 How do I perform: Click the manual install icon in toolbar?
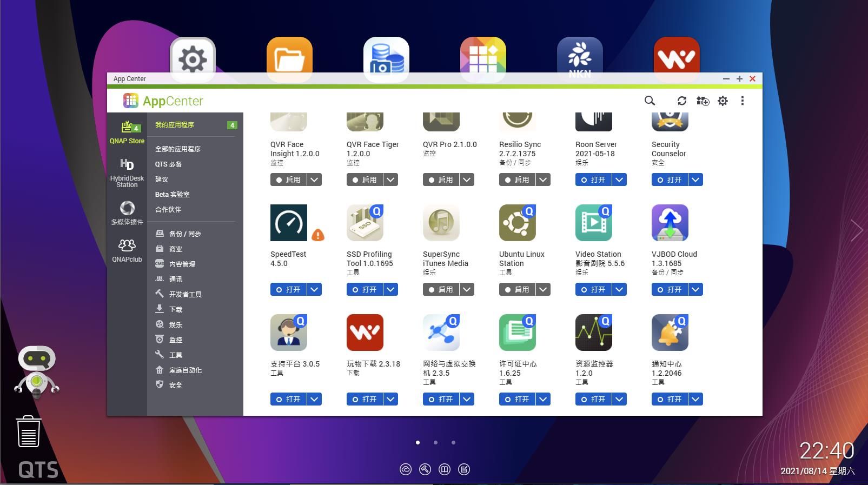coord(703,101)
